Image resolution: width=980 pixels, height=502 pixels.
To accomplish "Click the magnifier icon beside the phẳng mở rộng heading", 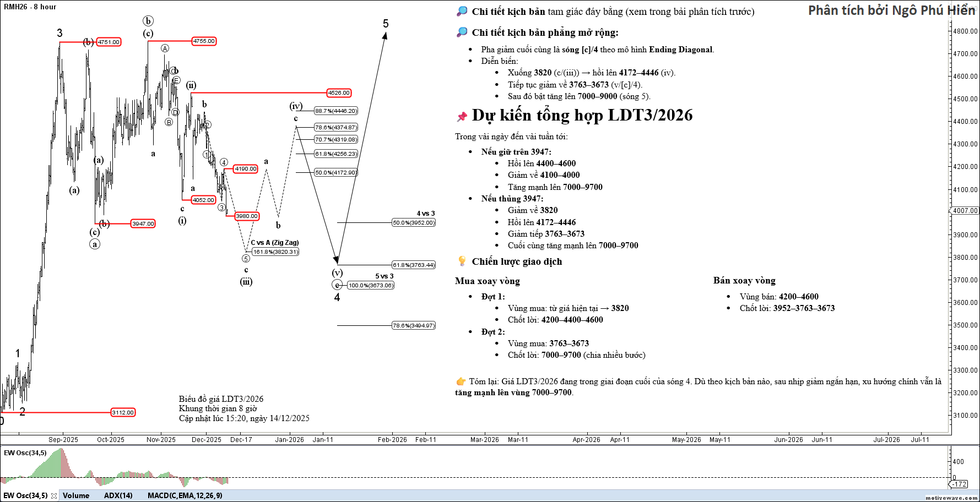I will pyautogui.click(x=462, y=32).
